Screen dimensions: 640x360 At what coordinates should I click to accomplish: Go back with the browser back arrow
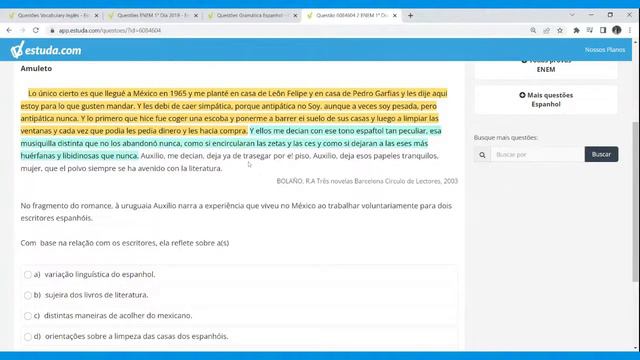coord(9,30)
